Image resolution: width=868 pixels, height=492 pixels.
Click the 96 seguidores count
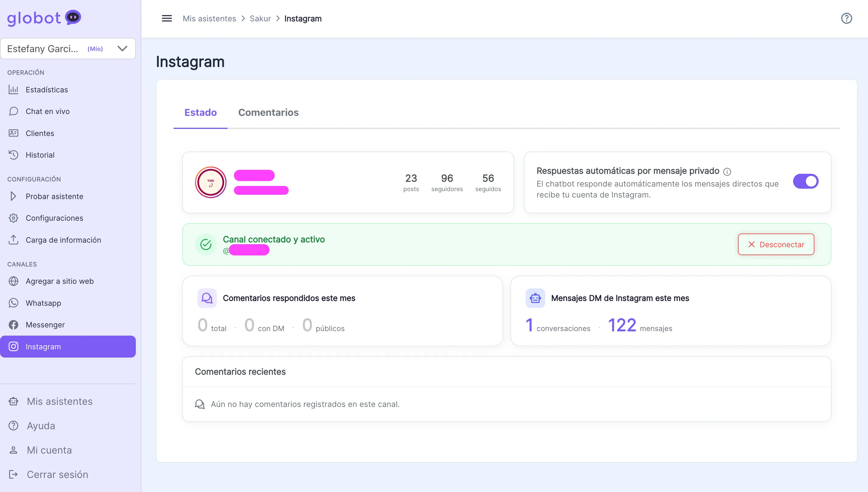pos(447,182)
